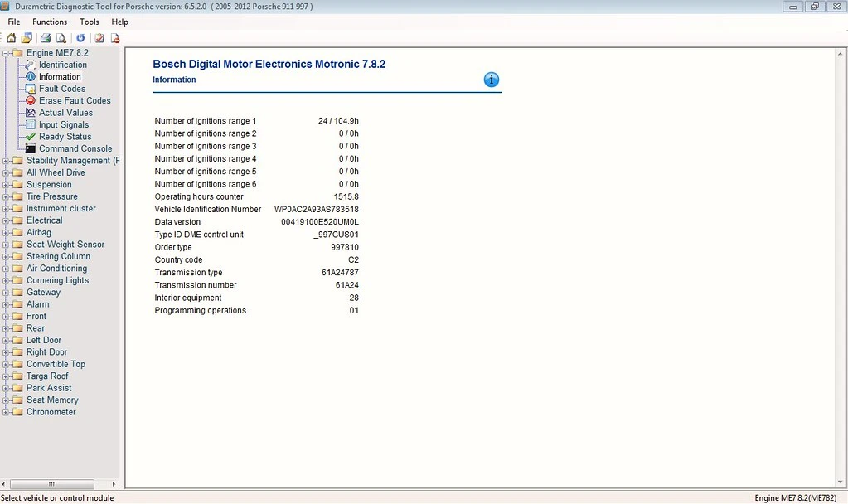The height and width of the screenshot is (504, 848).
Task: Click the clipboard checkmark toolbar icon
Action: 99,38
